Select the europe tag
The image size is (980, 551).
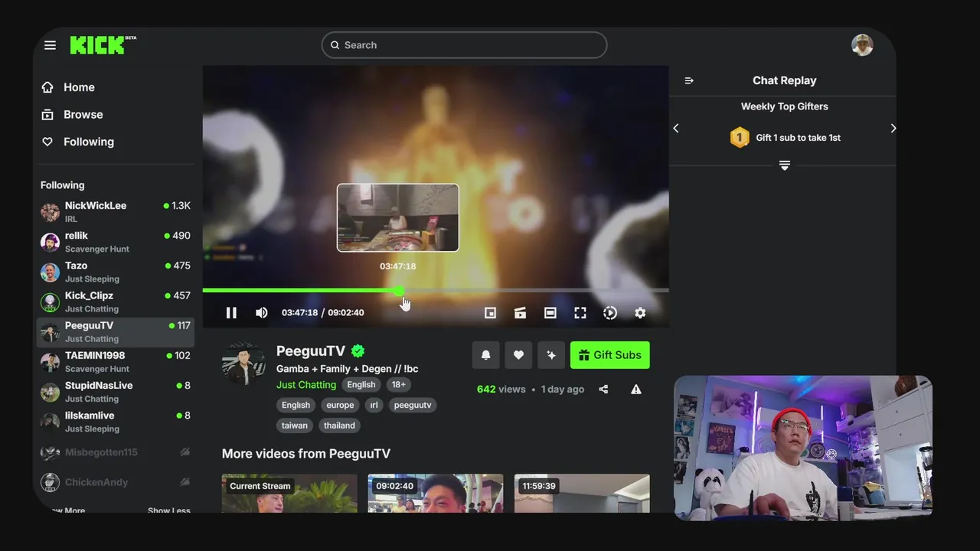click(x=340, y=405)
